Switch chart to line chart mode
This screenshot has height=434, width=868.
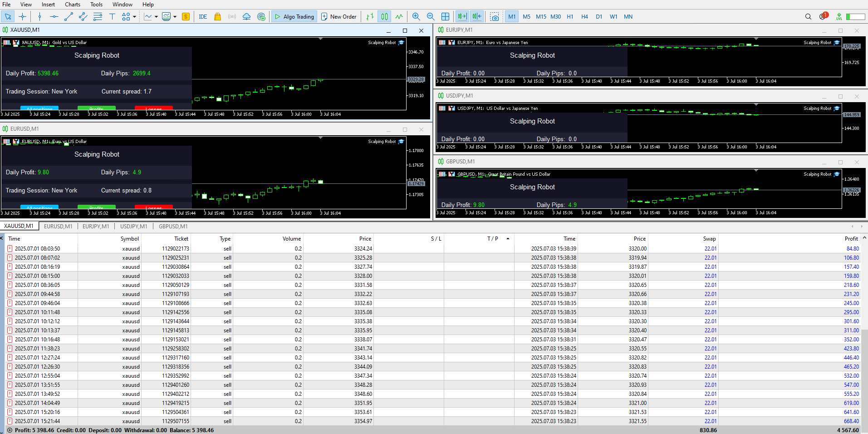399,17
